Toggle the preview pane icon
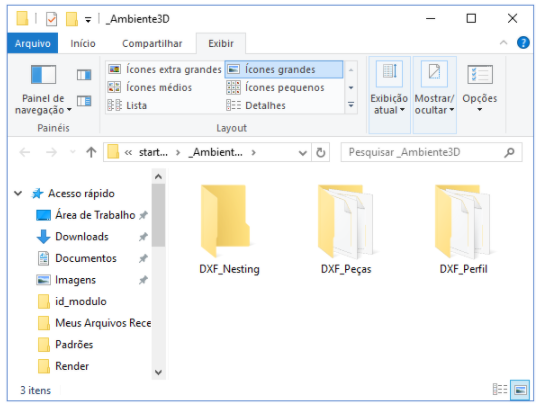The width and height of the screenshot is (539, 407). [x=84, y=75]
